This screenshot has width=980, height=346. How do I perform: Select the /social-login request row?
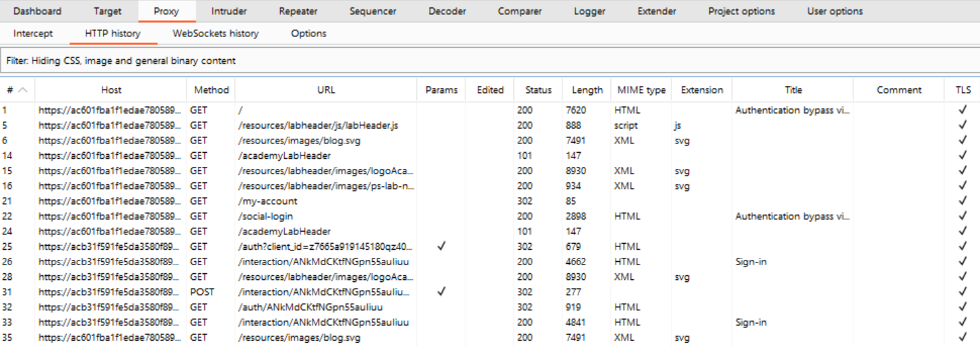coord(490,216)
